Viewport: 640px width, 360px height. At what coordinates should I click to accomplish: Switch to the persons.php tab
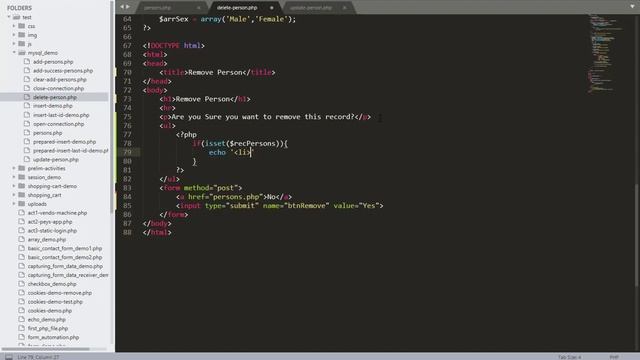[158, 8]
